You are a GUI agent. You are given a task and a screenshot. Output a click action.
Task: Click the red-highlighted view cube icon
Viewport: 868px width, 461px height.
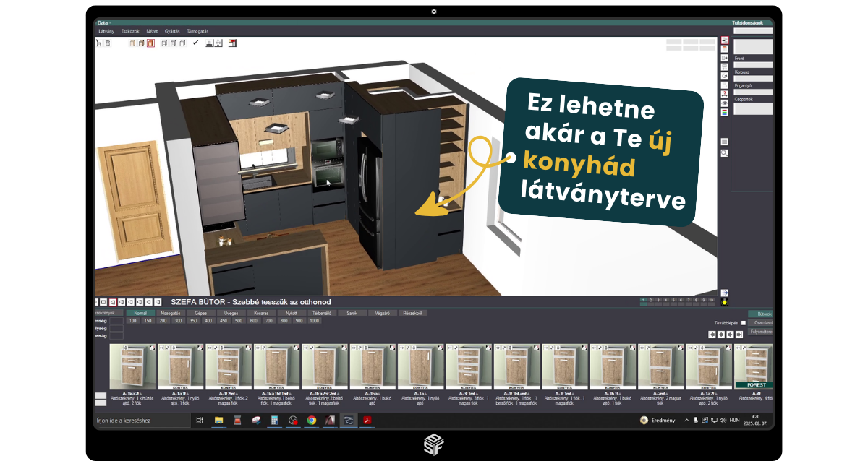coord(150,43)
